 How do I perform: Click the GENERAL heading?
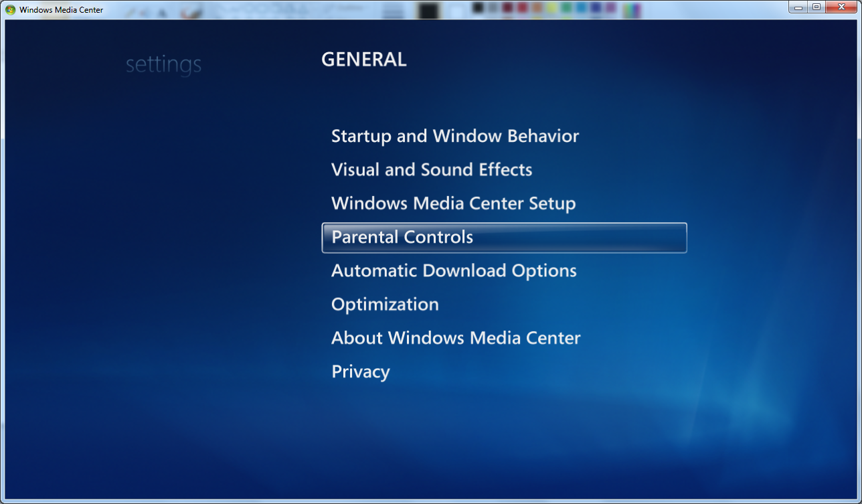tap(364, 60)
